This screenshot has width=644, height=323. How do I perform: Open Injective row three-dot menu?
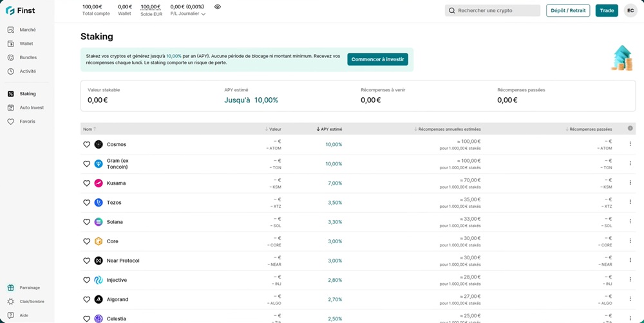tap(630, 279)
